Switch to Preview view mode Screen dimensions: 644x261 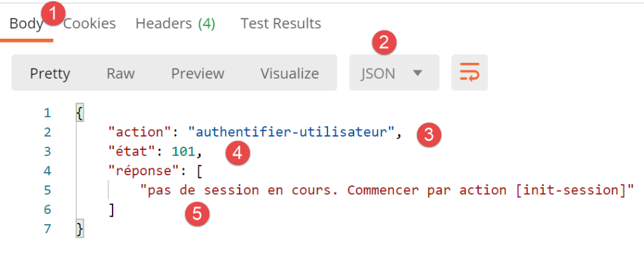coord(197,73)
